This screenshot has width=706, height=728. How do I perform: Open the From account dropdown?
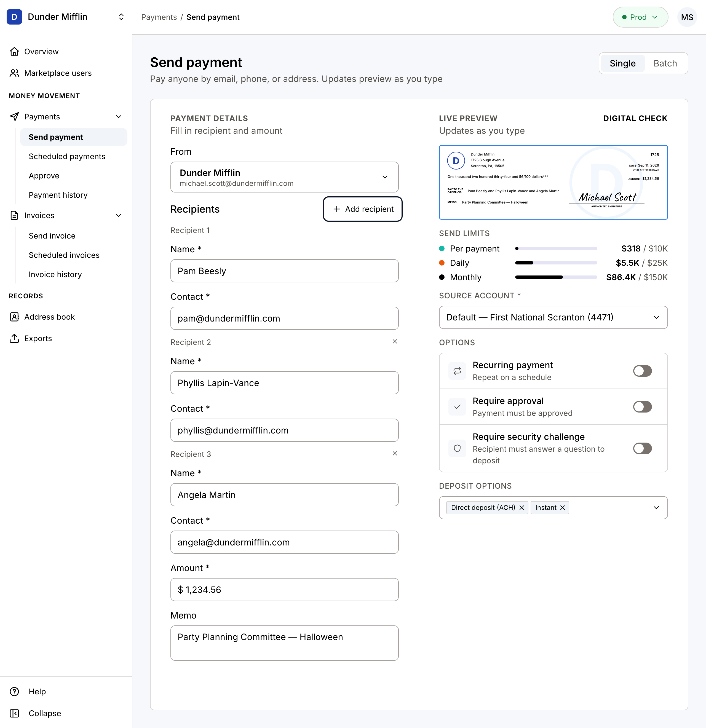tap(285, 177)
